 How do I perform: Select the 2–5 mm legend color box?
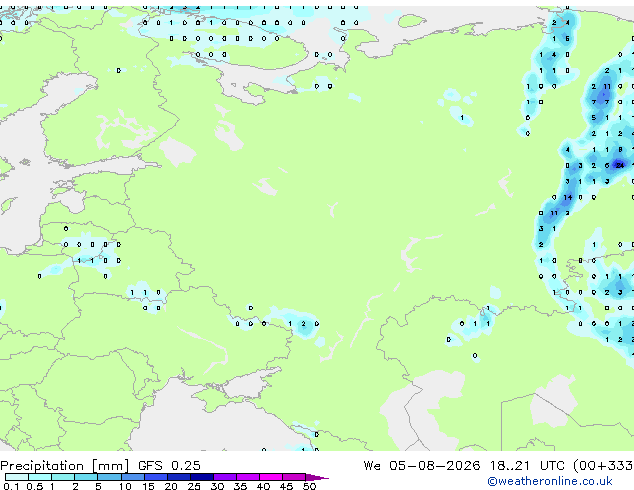click(x=86, y=477)
